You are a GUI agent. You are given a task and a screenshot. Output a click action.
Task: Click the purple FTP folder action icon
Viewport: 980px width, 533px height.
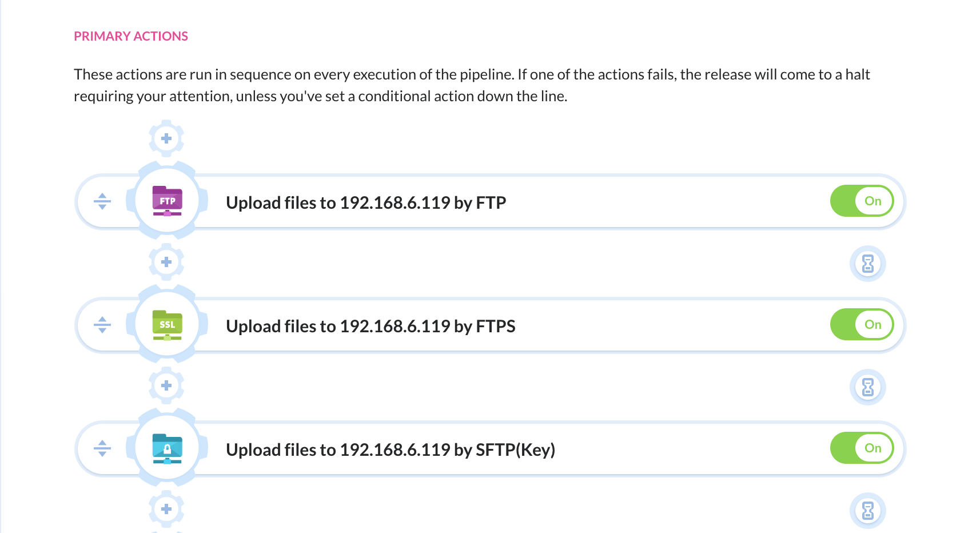click(x=167, y=201)
